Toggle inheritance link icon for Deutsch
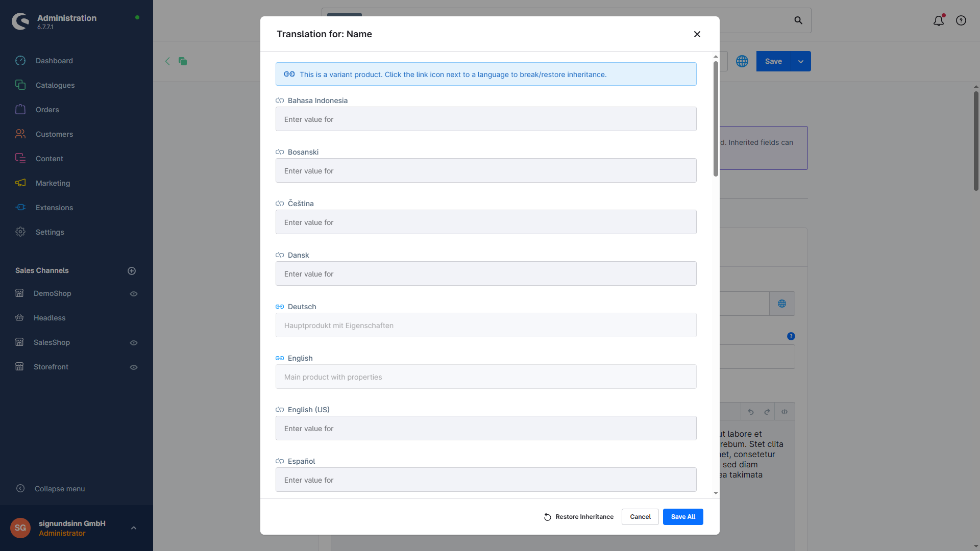This screenshot has height=551, width=980. coord(280,307)
